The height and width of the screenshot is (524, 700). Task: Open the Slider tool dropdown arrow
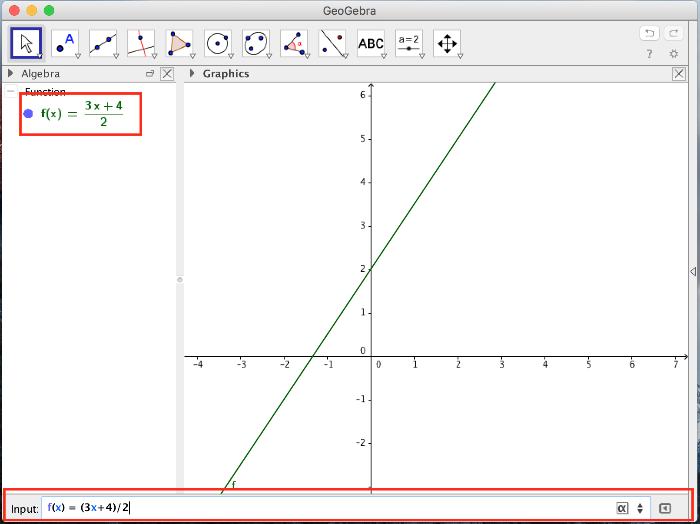421,56
